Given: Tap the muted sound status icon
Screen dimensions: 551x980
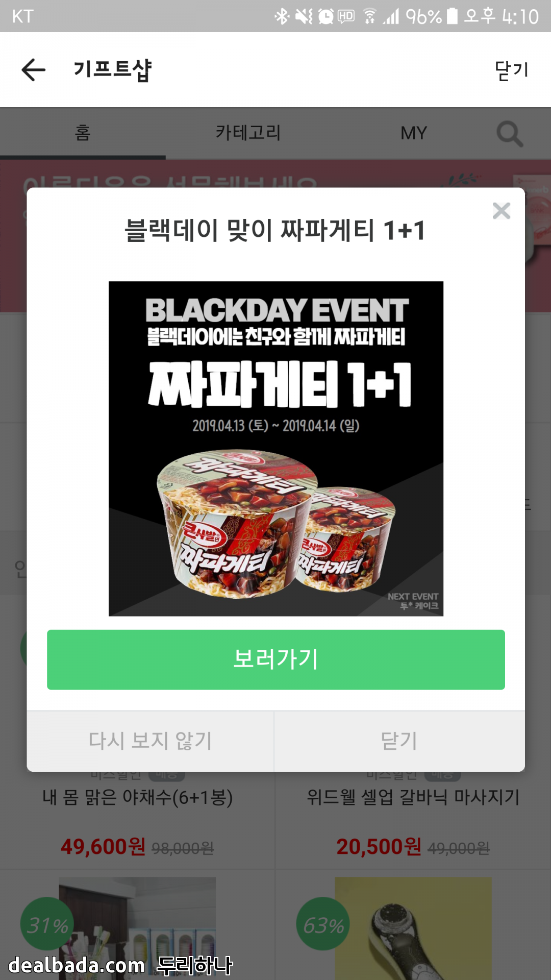Looking at the screenshot, I should point(304,16).
